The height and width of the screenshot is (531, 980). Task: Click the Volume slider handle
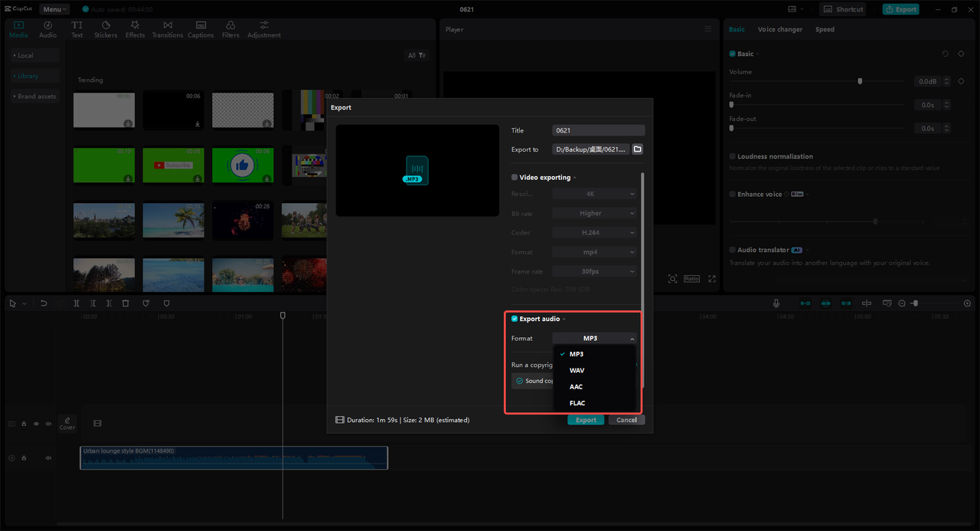click(x=860, y=80)
